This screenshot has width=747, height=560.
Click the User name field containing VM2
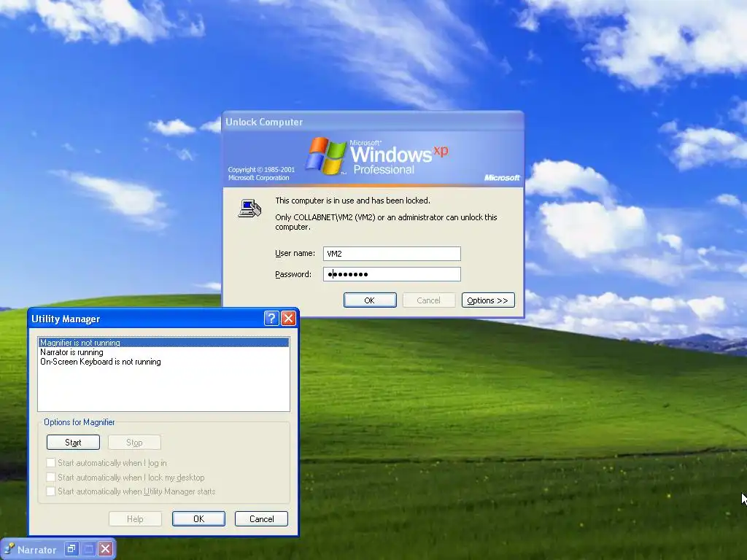tap(392, 253)
